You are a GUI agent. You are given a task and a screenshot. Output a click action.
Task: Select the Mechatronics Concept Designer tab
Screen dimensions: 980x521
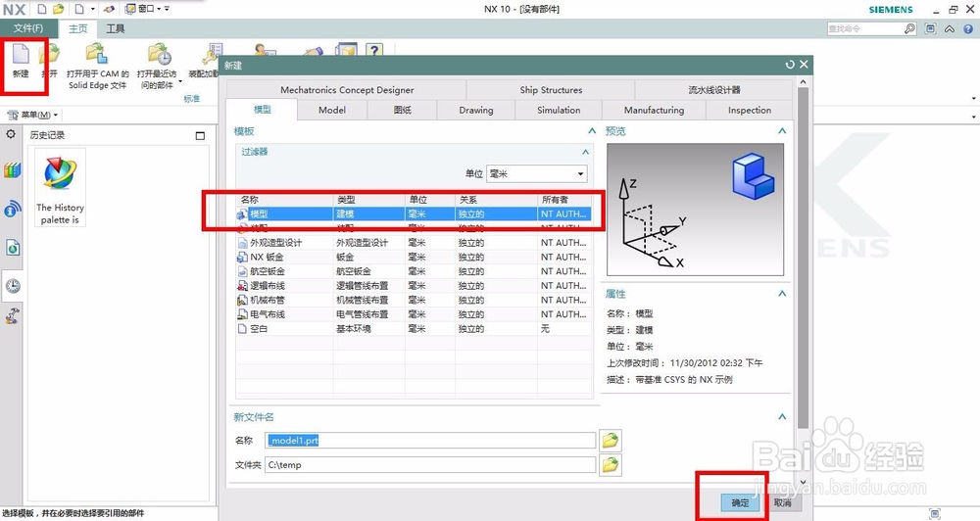coord(347,90)
